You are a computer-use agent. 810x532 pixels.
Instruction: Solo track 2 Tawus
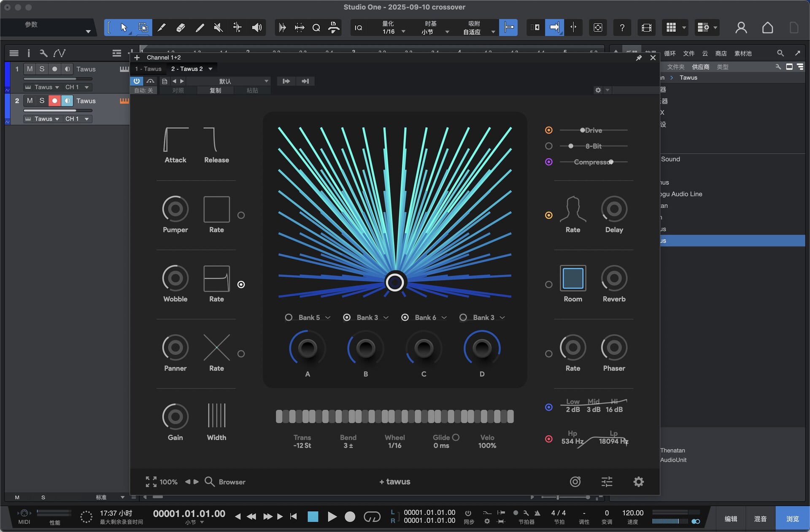[42, 100]
